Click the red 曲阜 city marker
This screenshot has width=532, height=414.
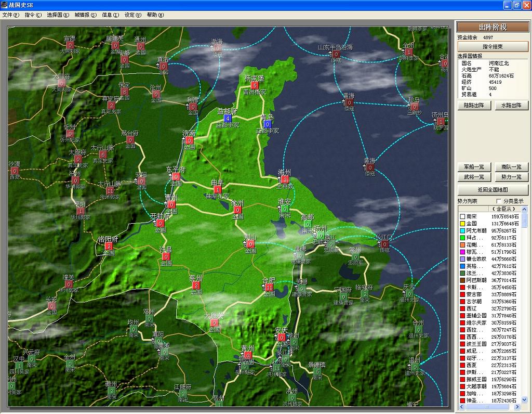217,190
